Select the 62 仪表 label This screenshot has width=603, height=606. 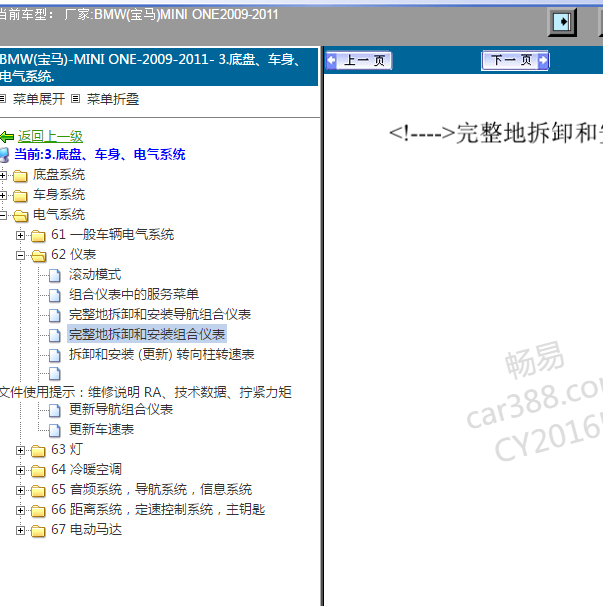73,255
